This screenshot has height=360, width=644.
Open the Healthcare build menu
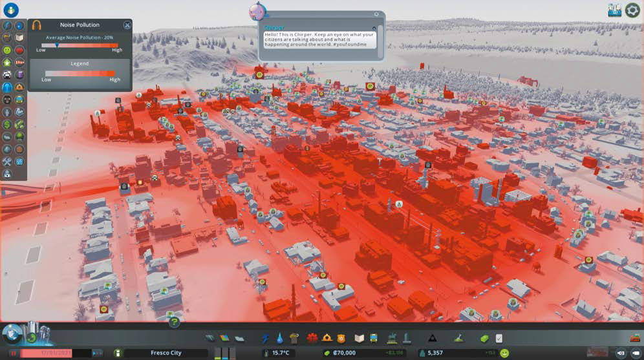pos(312,339)
